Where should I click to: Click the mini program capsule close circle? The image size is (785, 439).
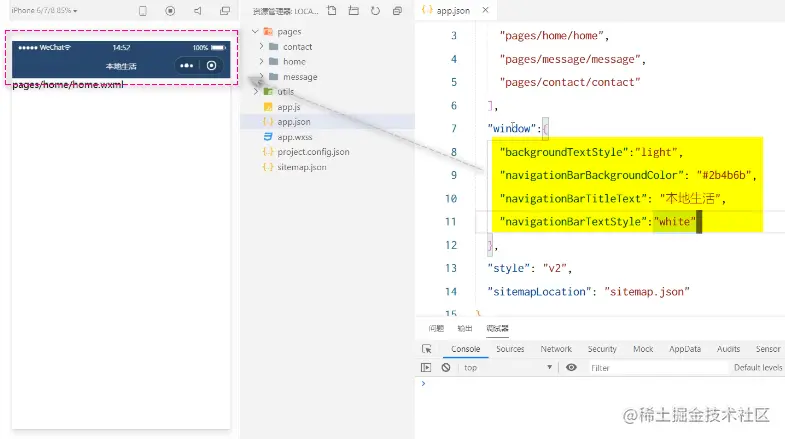click(211, 66)
